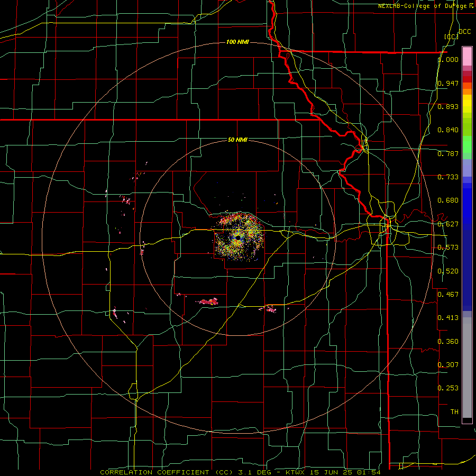Screen dimensions: 476x476
Task: Select the 0.467 scale value
Action: tap(448, 294)
